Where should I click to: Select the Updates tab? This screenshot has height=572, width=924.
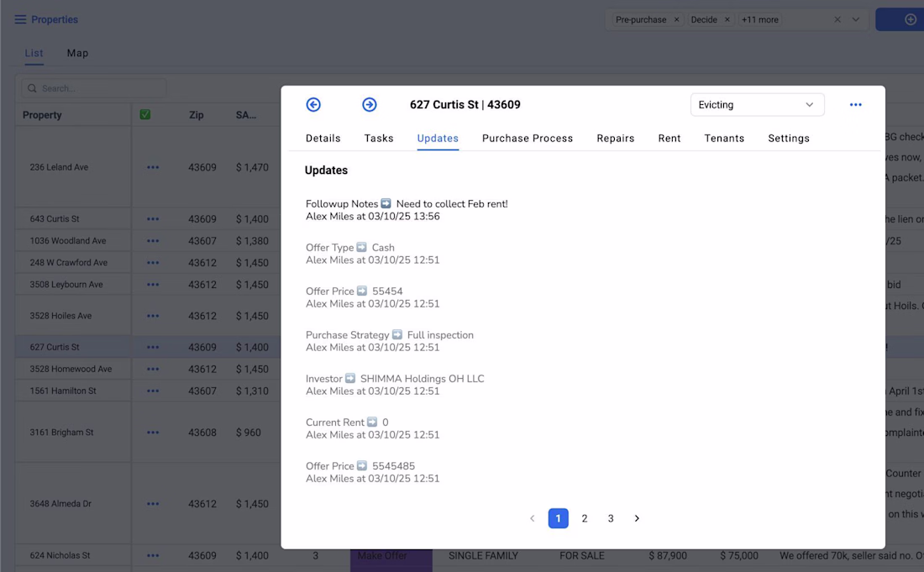point(438,139)
